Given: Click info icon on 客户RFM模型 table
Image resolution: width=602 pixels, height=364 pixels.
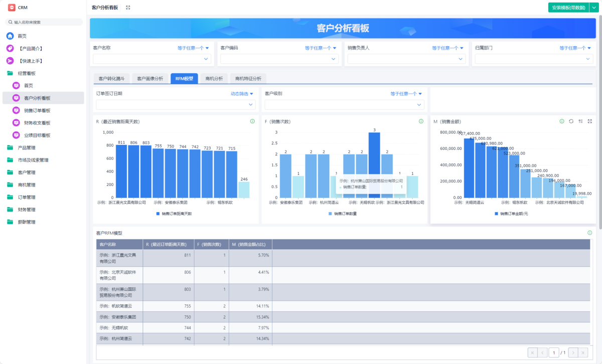Looking at the screenshot, I should point(589,233).
